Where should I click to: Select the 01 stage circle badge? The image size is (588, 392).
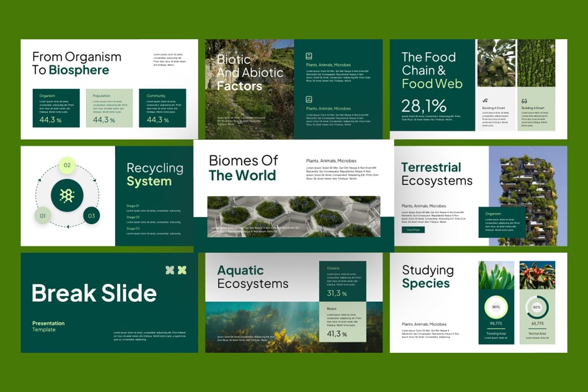point(42,215)
